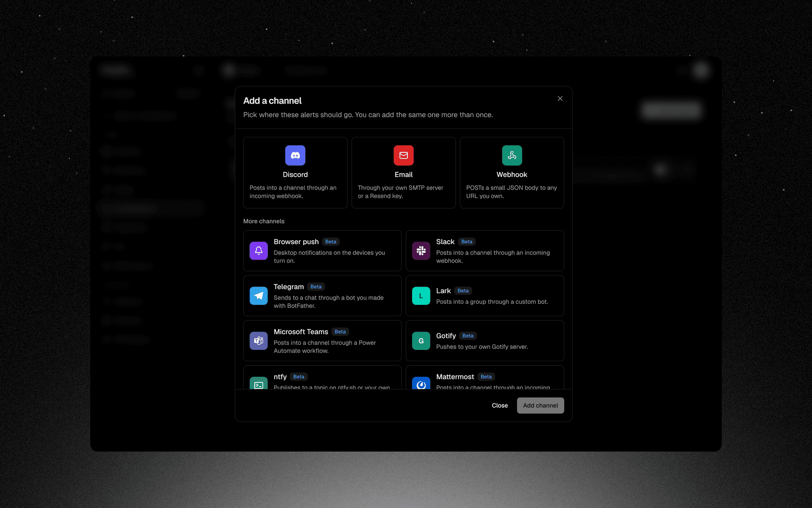The height and width of the screenshot is (508, 812).
Task: Click the Slack logo icon
Action: click(x=421, y=251)
